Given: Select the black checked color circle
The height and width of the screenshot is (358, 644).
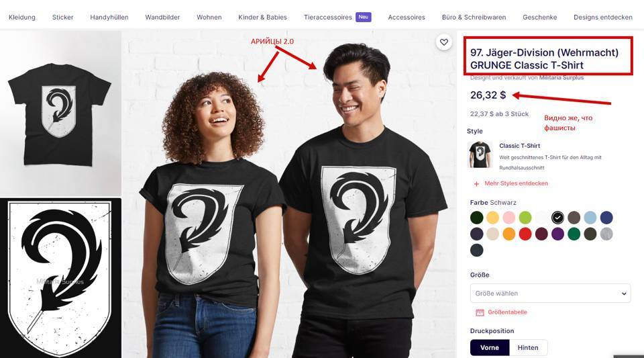Looking at the screenshot, I should click(x=557, y=218).
